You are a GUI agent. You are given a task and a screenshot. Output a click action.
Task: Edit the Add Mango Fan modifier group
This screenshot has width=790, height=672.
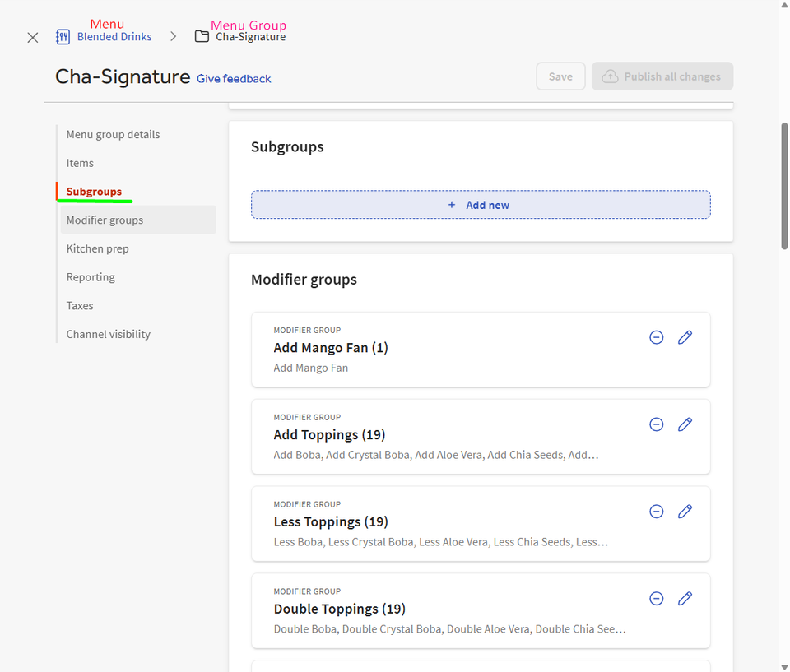(x=685, y=337)
